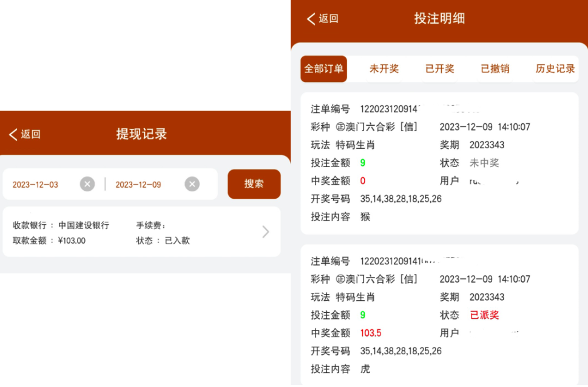
Task: Expand withdrawal record details chevron
Action: coord(265,231)
